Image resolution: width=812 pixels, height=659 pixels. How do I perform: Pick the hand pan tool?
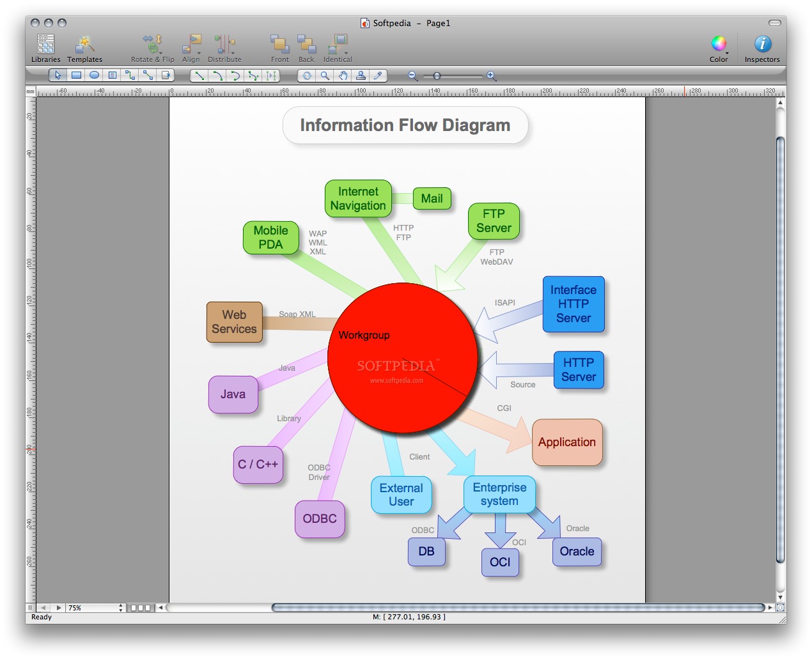[343, 75]
